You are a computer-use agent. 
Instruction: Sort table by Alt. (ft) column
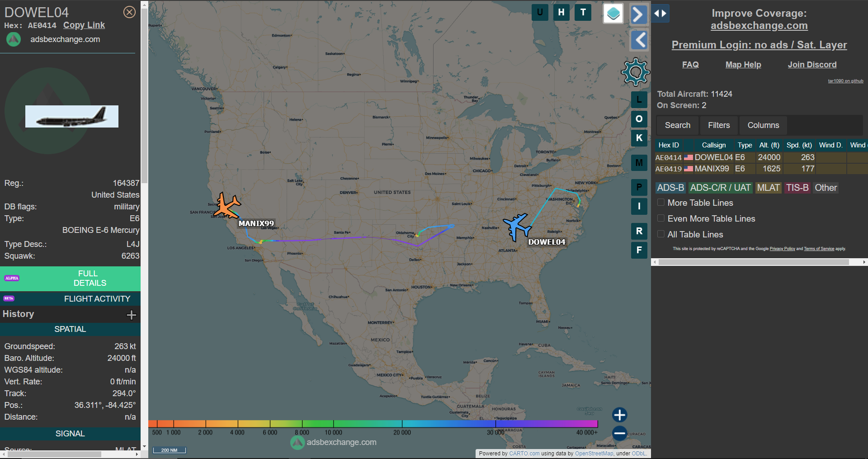click(x=769, y=145)
